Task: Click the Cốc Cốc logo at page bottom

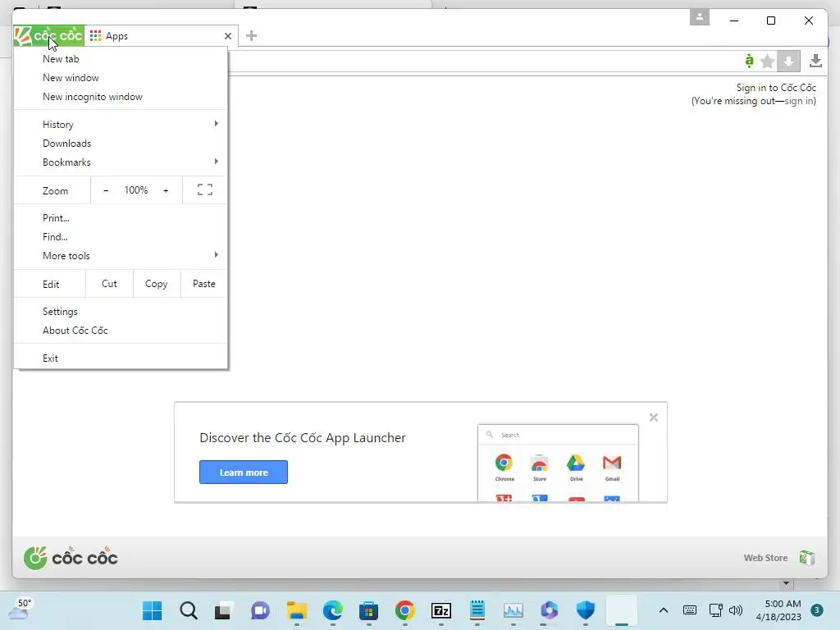Action: (71, 558)
